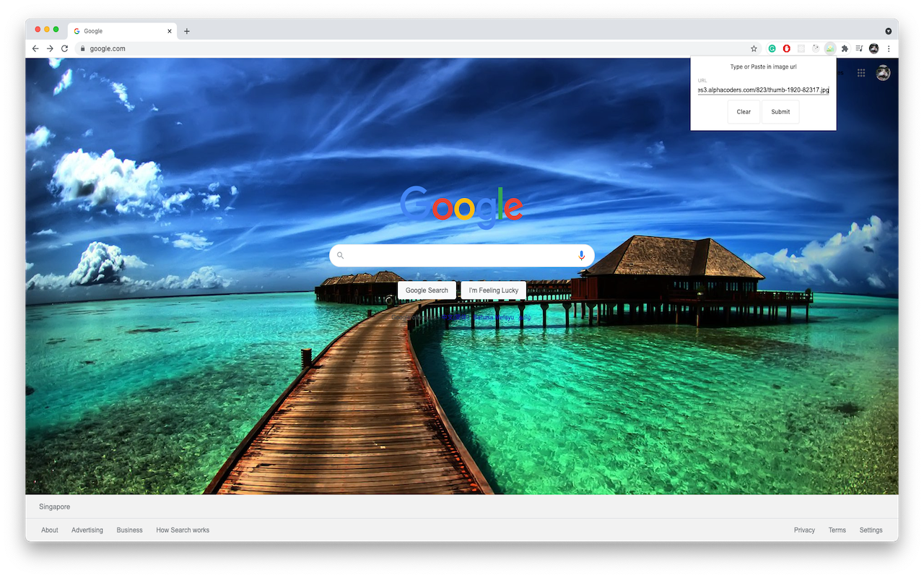Start voice search with microphone icon
924x578 pixels.
pyautogui.click(x=581, y=255)
